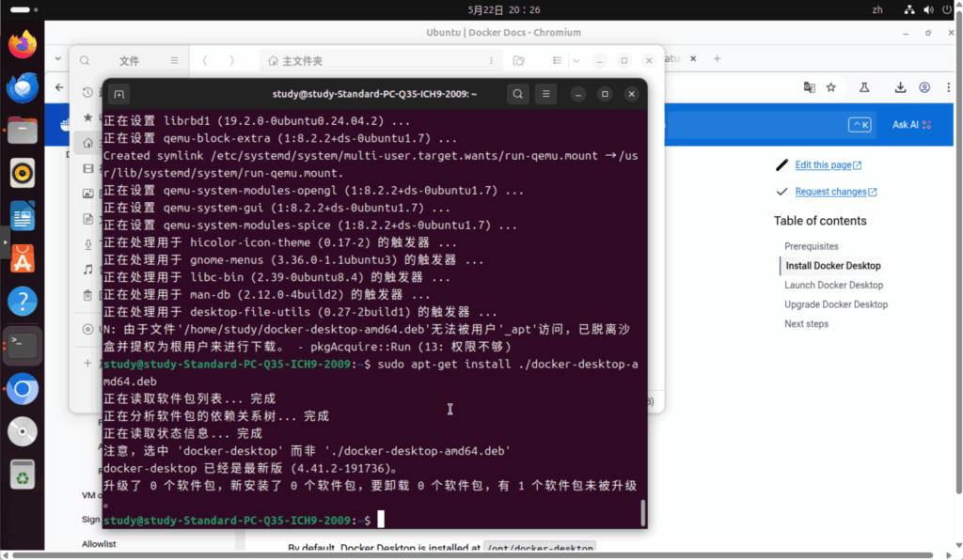Open the terminal hamburger menu

point(546,94)
